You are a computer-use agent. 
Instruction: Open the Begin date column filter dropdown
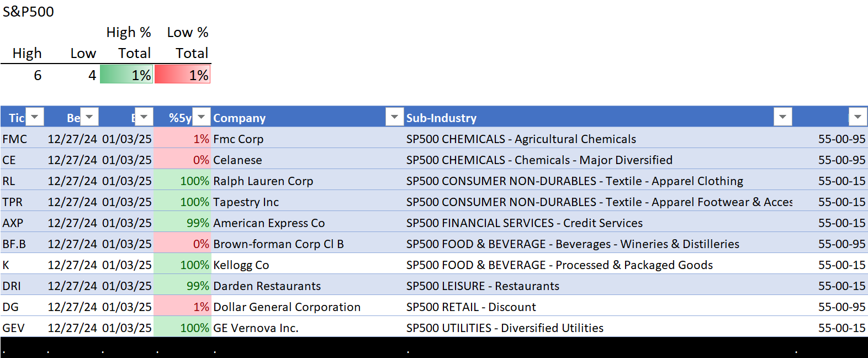click(x=89, y=117)
